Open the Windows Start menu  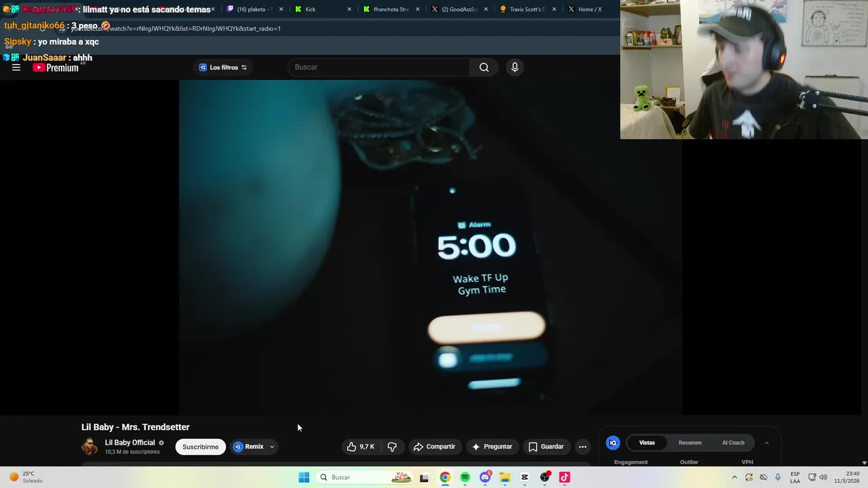(x=304, y=477)
